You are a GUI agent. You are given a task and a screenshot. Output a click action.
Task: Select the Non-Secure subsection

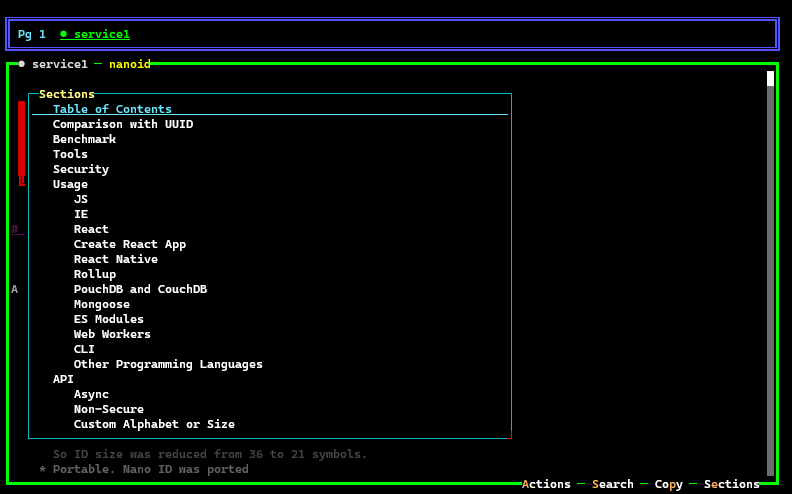coord(109,410)
